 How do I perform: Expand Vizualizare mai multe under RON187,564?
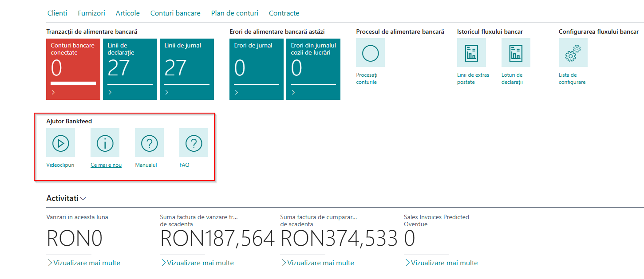coord(197,263)
